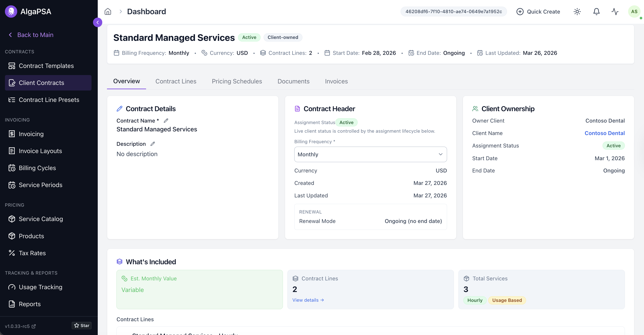Image resolution: width=644 pixels, height=335 pixels.
Task: Edit contract name with pencil icon
Action: click(166, 121)
